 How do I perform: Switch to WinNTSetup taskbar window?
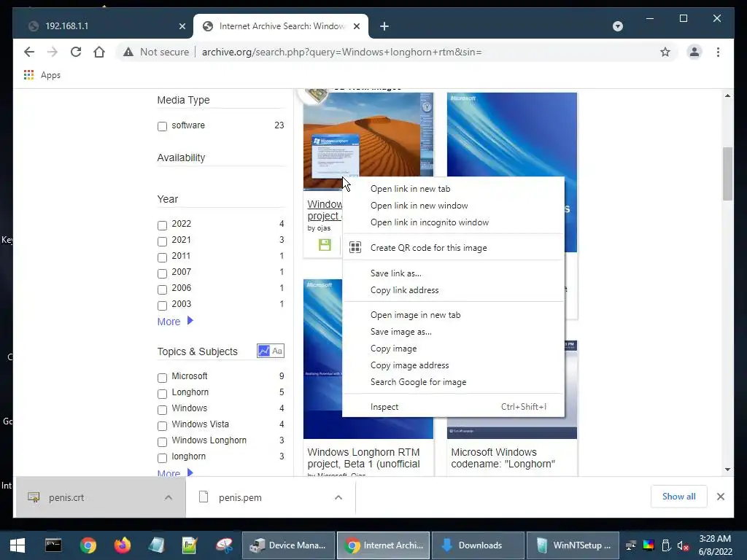[x=573, y=545]
